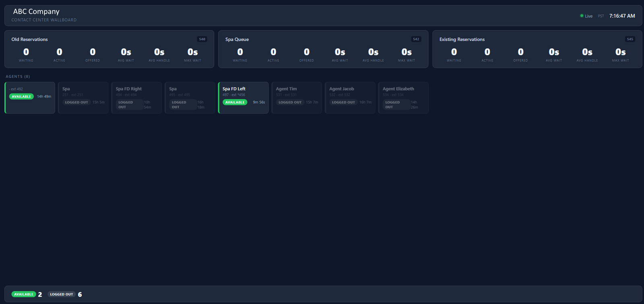This screenshot has height=304, width=644.
Task: Click the Logged Out badge on Agent Tim
Action: pyautogui.click(x=290, y=102)
